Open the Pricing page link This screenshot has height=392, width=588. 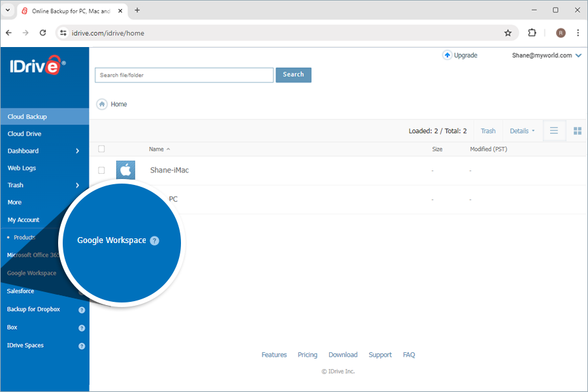307,354
